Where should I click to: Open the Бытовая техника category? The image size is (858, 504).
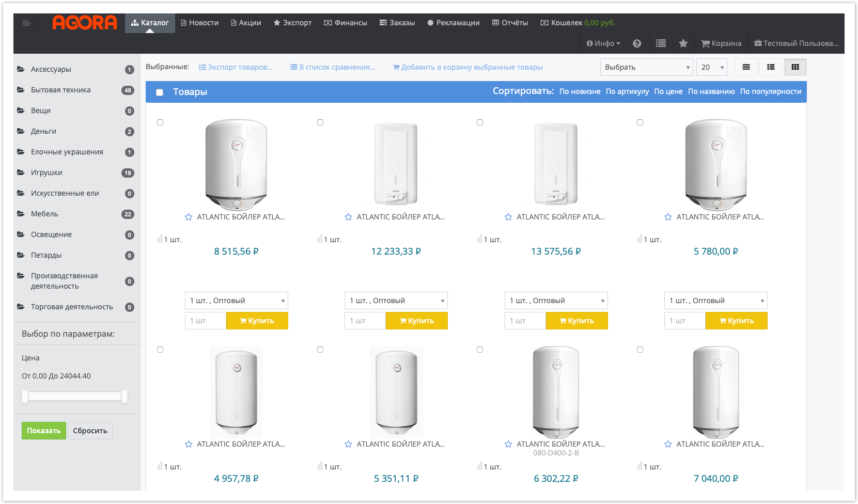pos(61,90)
